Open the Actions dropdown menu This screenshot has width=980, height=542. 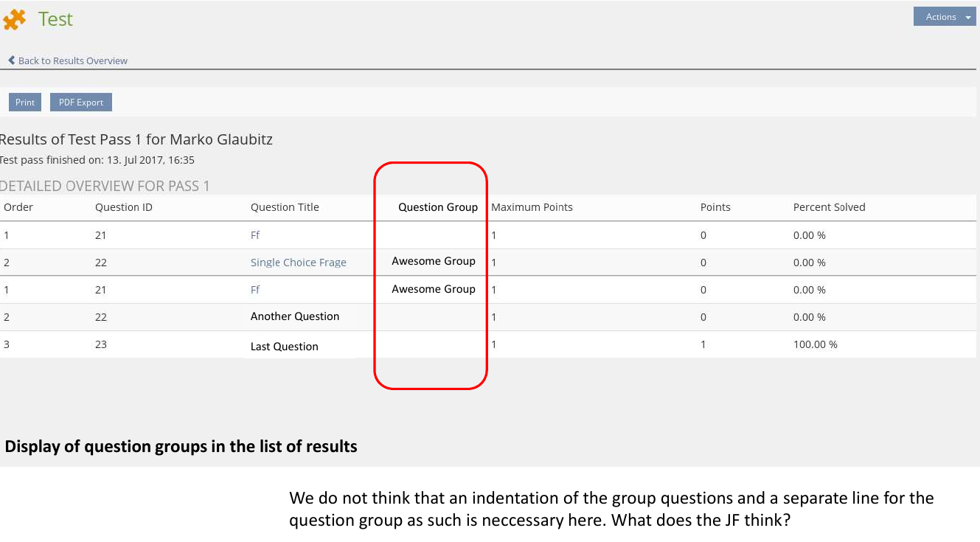point(944,17)
